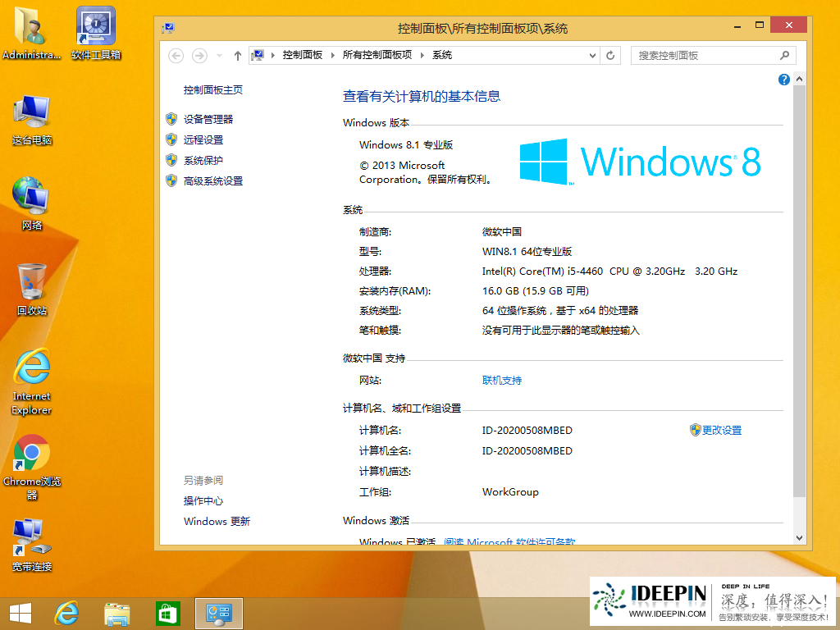Click the address bar computer icon
Screen dimensions: 840x630
[x=258, y=55]
